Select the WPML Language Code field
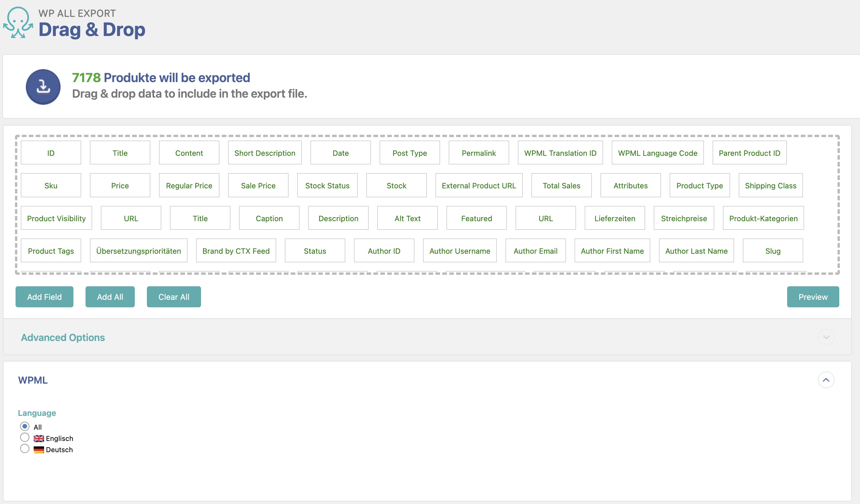Viewport: 860px width, 504px height. pyautogui.click(x=658, y=153)
